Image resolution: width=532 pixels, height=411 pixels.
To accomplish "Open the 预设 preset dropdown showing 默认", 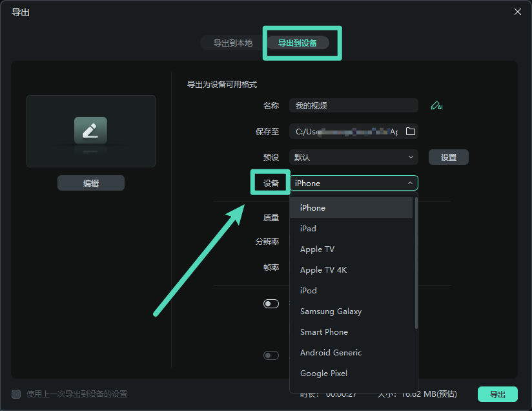I will 353,157.
